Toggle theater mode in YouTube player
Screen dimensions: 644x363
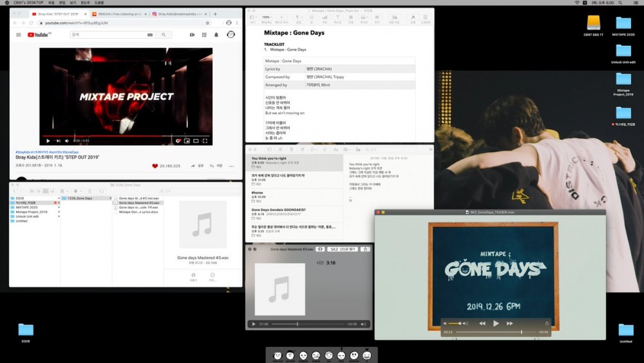coord(196,141)
